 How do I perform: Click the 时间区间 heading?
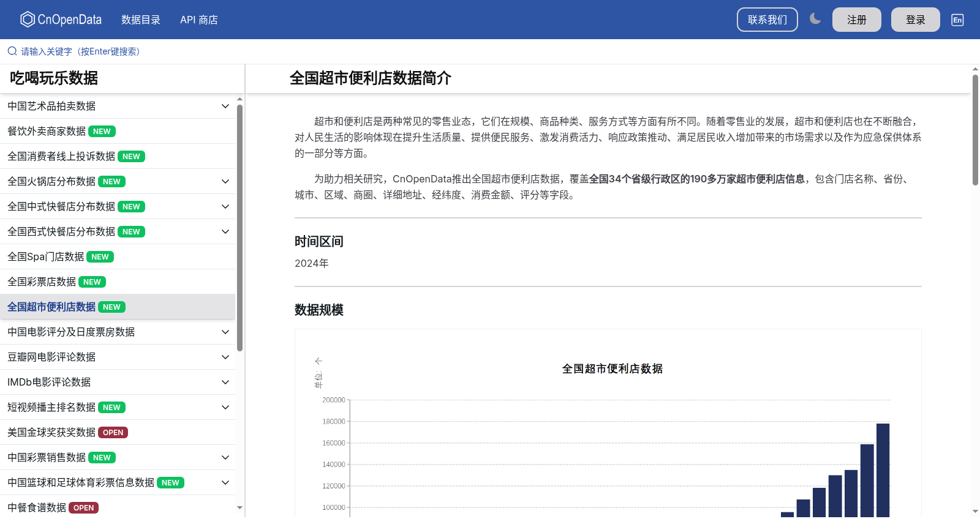319,241
